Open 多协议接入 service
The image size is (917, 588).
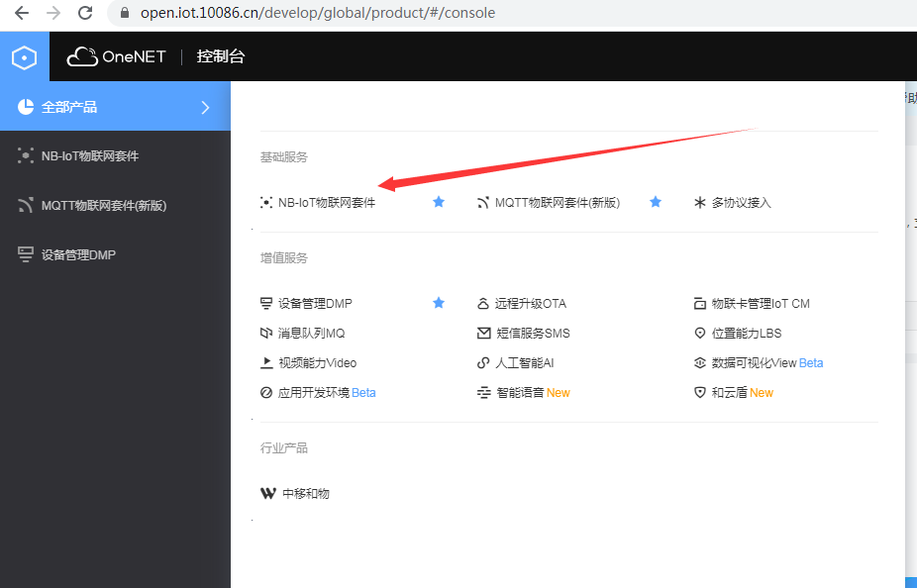pos(742,203)
